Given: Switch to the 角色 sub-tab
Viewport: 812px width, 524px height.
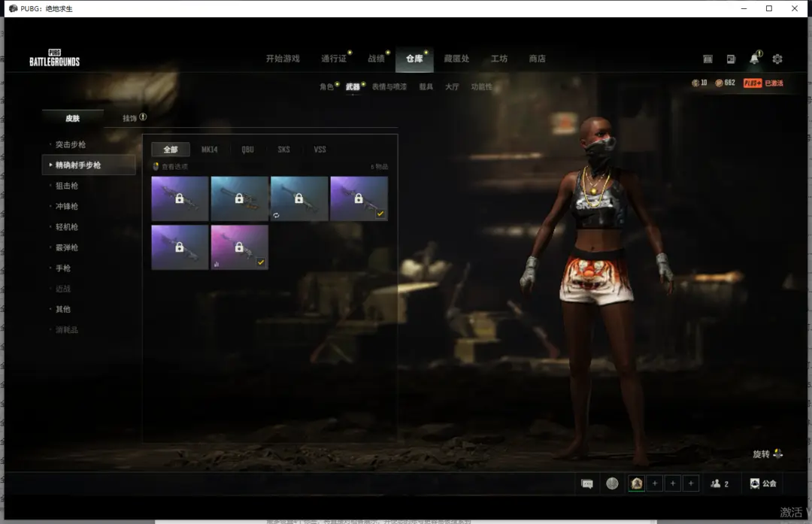Looking at the screenshot, I should [327, 86].
